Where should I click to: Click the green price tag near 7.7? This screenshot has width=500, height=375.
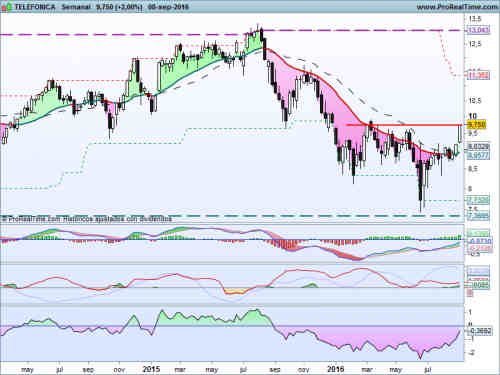(x=478, y=200)
